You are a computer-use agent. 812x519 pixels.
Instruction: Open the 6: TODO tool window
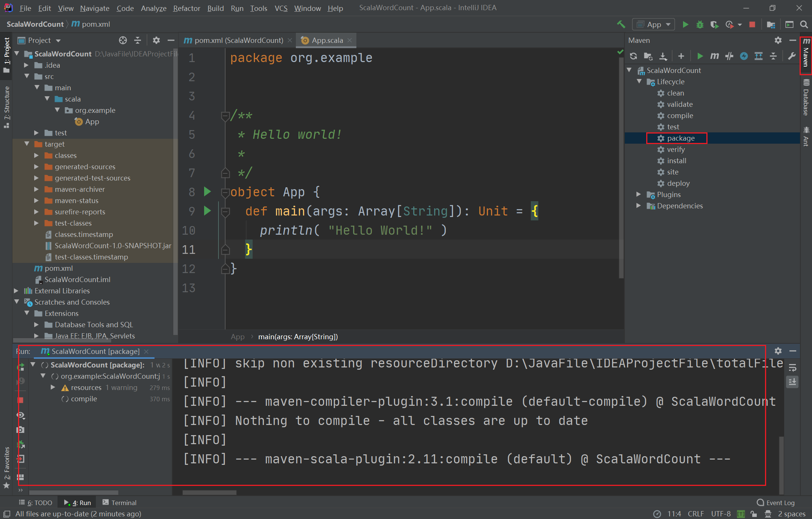point(36,502)
